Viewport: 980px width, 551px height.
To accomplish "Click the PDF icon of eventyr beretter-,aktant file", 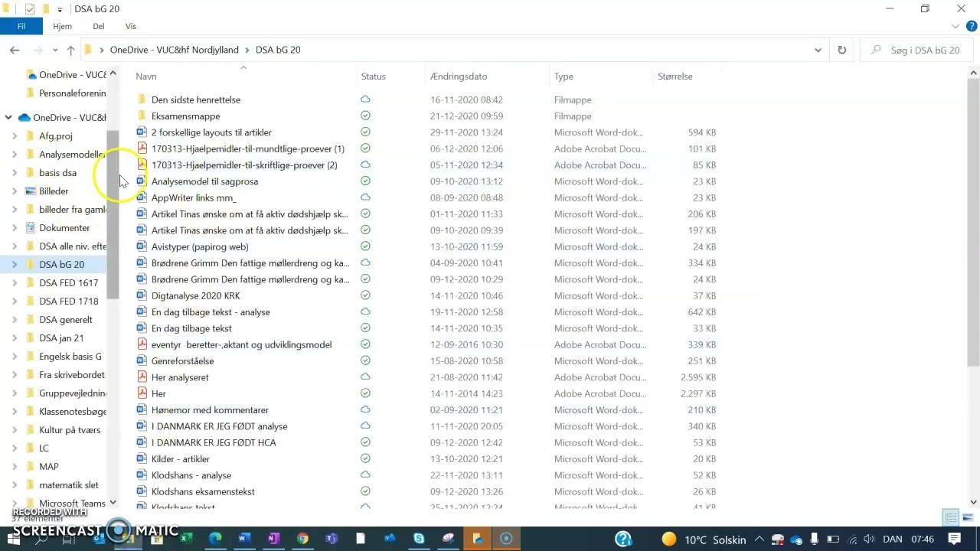I will tap(142, 344).
